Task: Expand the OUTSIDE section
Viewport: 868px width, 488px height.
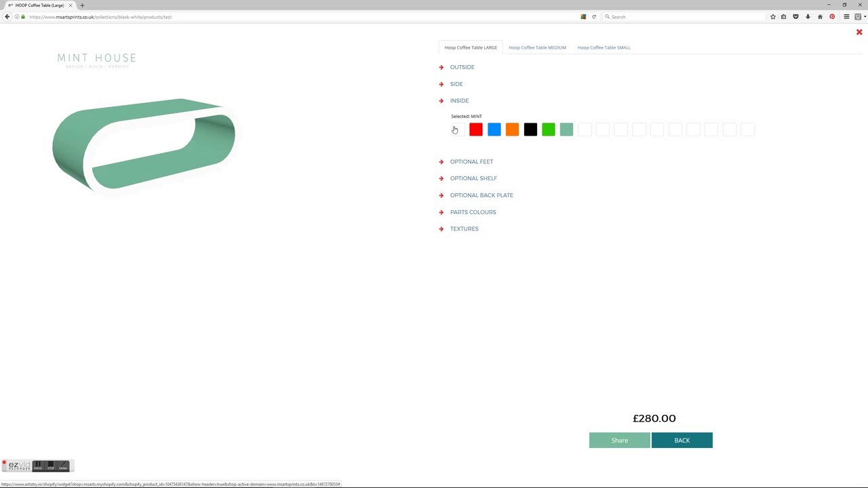Action: coord(462,67)
